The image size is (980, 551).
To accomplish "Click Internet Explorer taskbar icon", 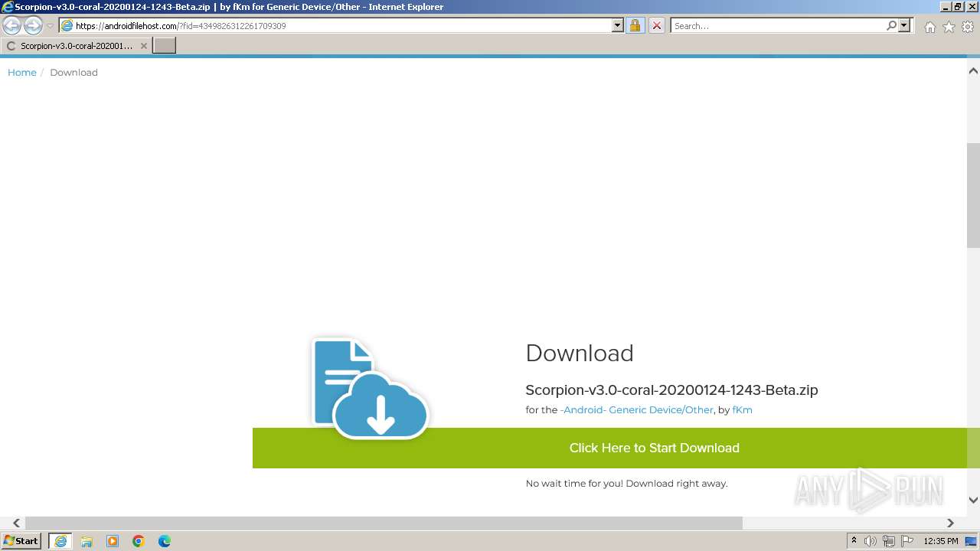I will (60, 541).
